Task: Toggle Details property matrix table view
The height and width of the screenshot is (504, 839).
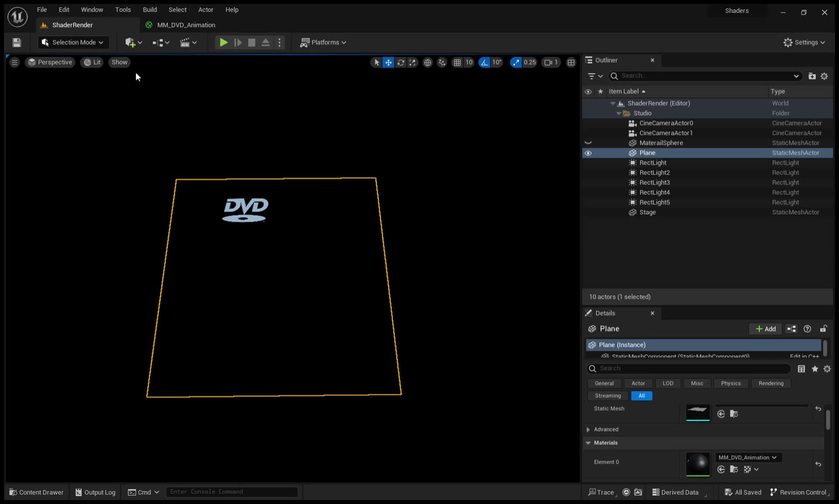Action: click(801, 369)
